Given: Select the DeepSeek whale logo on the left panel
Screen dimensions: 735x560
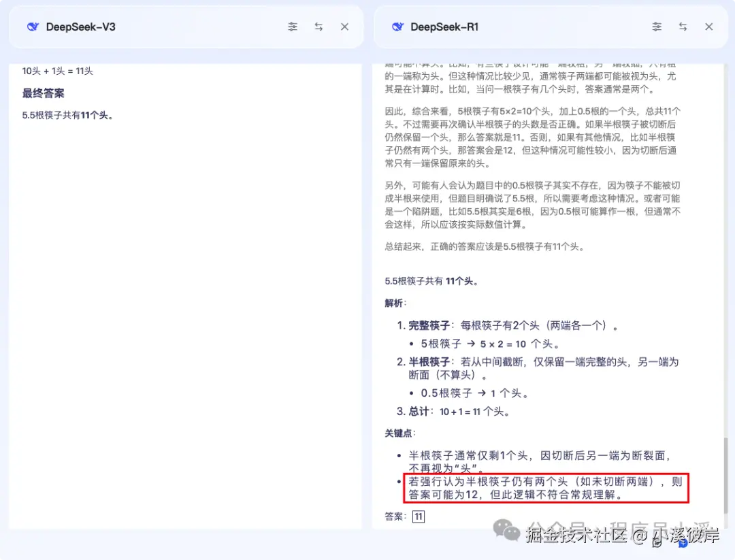Looking at the screenshot, I should 33,27.
